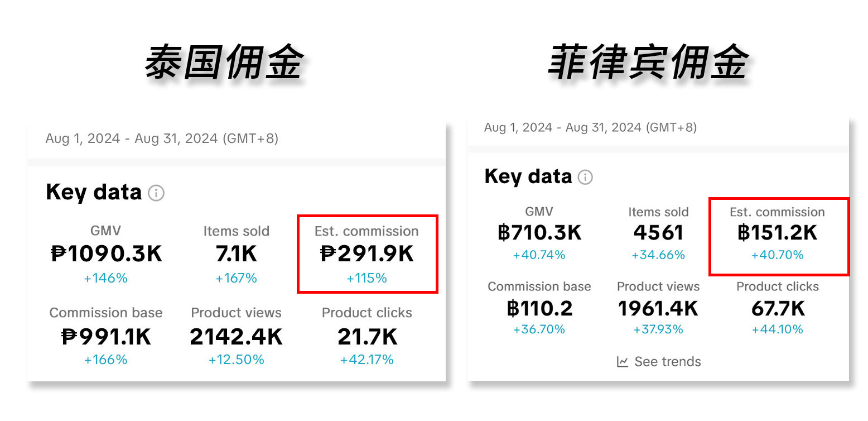Click the Items sold 4561 metric
The image size is (868, 421).
click(658, 233)
